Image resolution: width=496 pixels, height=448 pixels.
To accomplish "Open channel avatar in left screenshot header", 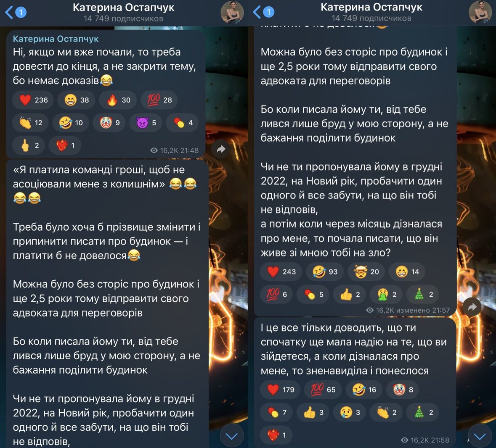I will tap(232, 12).
